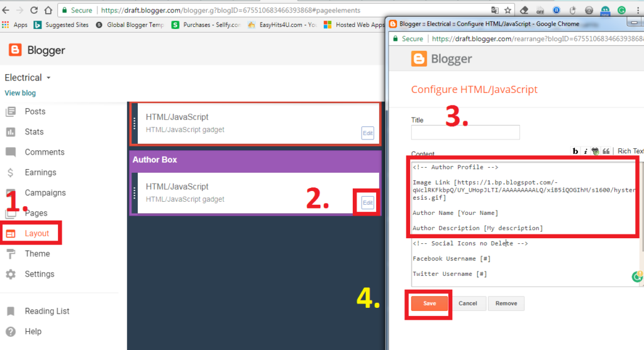The height and width of the screenshot is (350, 644).
Task: Click the Author Box section header
Action: point(255,160)
